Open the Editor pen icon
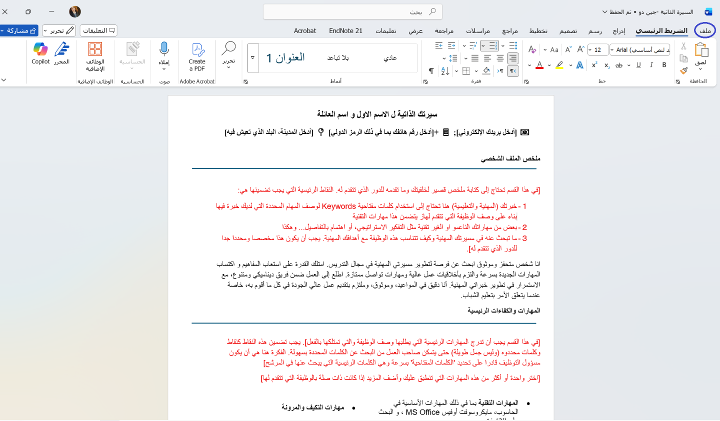The height and width of the screenshot is (421, 720). click(x=62, y=49)
